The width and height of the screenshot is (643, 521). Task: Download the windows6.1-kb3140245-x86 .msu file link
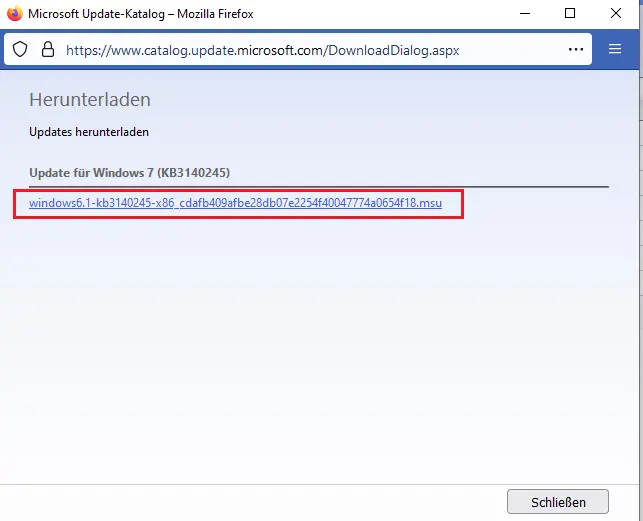click(235, 203)
